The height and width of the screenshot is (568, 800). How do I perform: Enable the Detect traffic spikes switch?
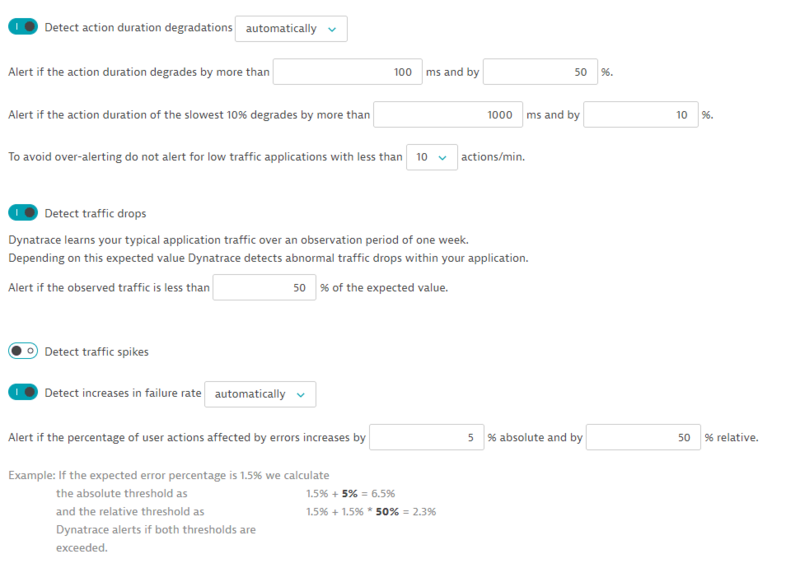coord(23,351)
